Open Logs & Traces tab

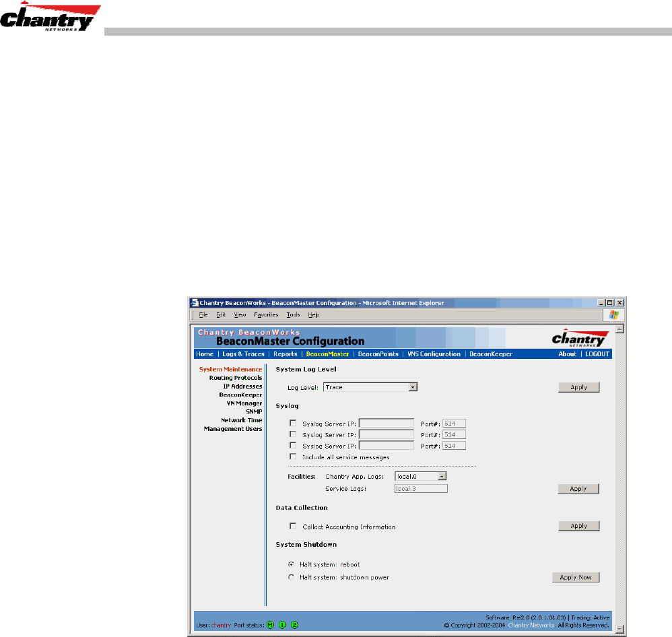244,354
